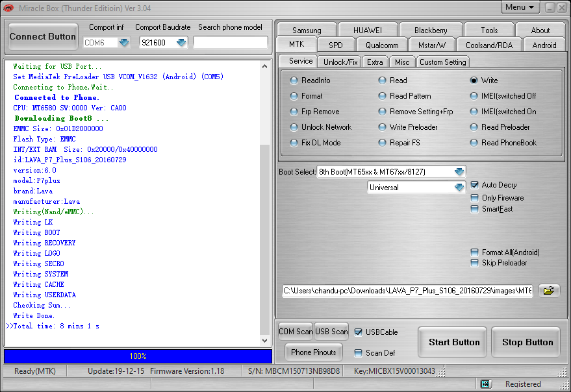Expand the Universal dropdown list
The height and width of the screenshot is (392, 571).
tap(459, 188)
